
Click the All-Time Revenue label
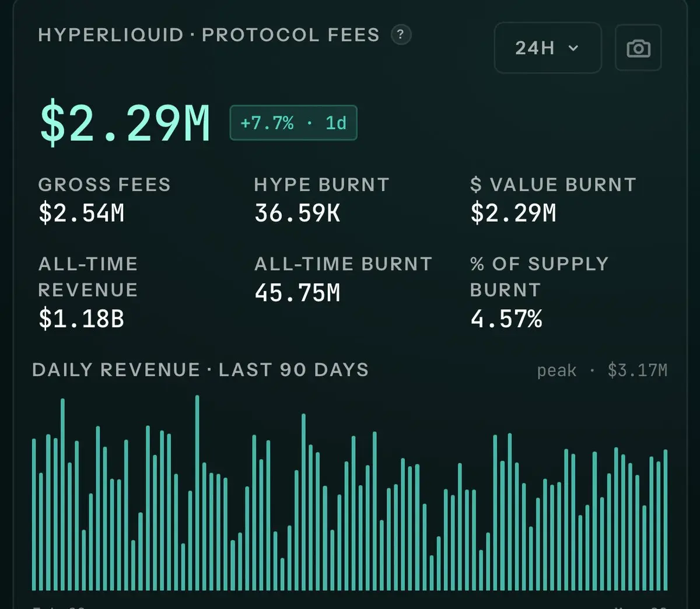pos(88,277)
